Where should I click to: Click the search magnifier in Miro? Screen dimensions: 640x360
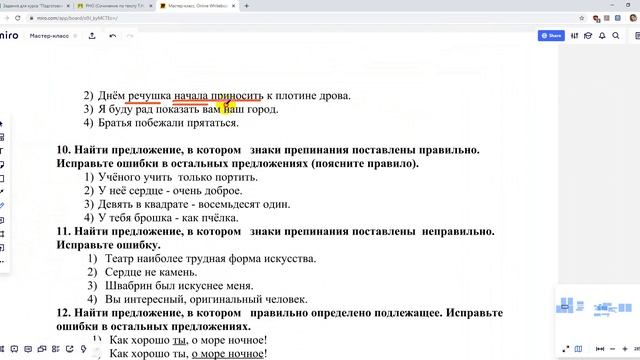point(616,36)
